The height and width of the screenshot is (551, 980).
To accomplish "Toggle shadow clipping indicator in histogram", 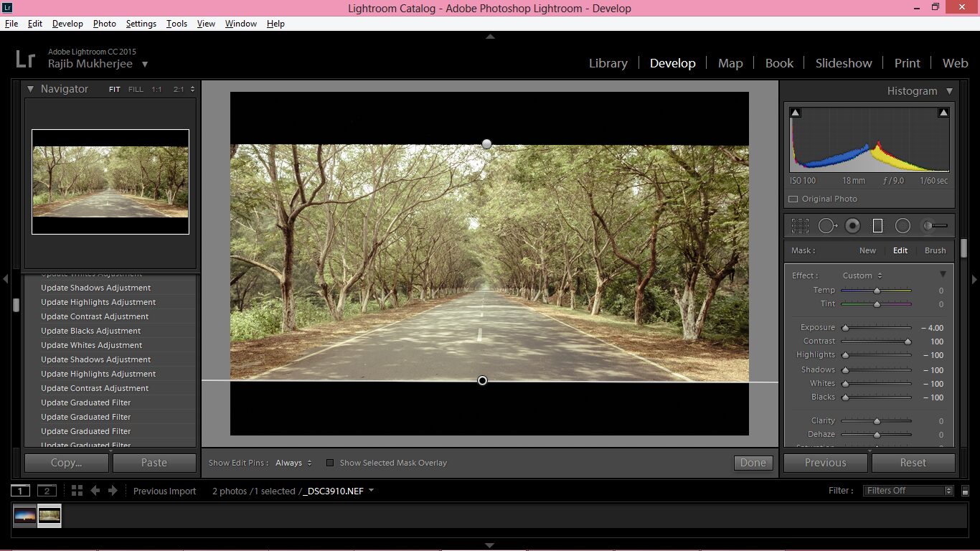I will click(x=795, y=113).
